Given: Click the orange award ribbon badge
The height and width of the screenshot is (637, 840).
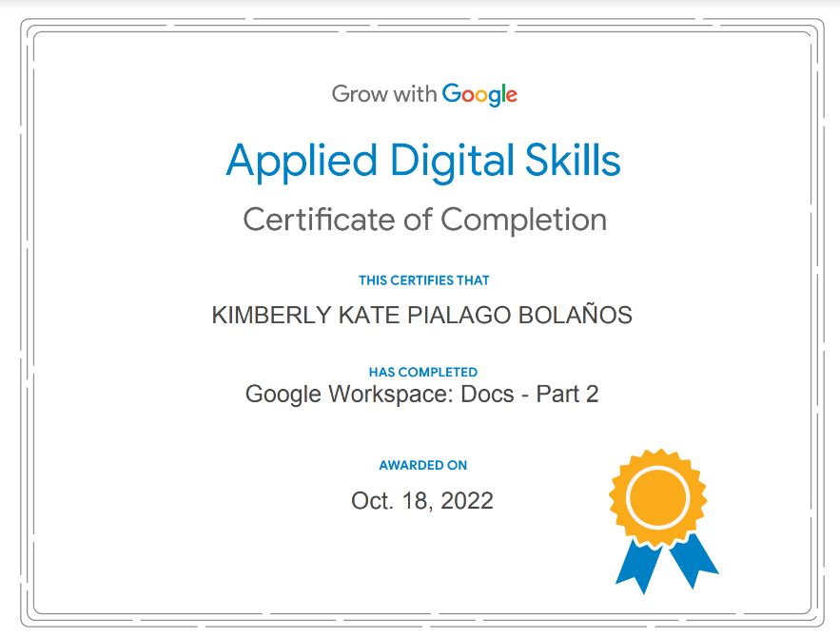Looking at the screenshot, I should (x=663, y=521).
